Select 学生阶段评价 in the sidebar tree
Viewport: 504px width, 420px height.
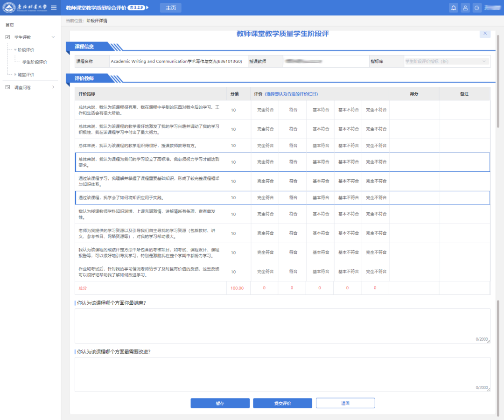coord(35,62)
